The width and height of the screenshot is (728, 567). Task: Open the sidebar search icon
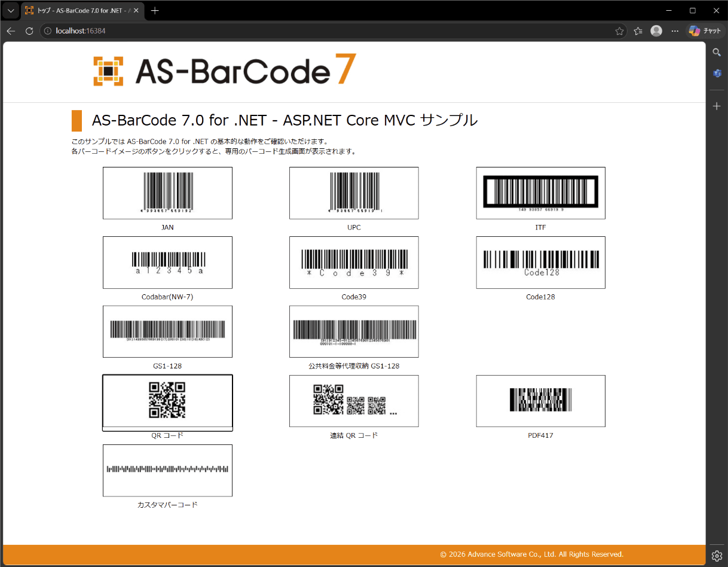tap(717, 53)
